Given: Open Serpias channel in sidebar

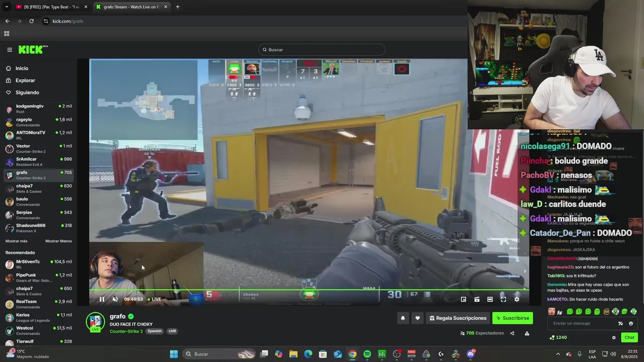Looking at the screenshot, I should pos(38,215).
